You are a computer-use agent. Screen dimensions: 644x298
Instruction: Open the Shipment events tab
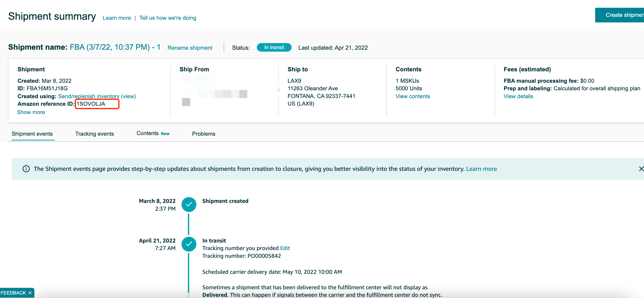[32, 134]
